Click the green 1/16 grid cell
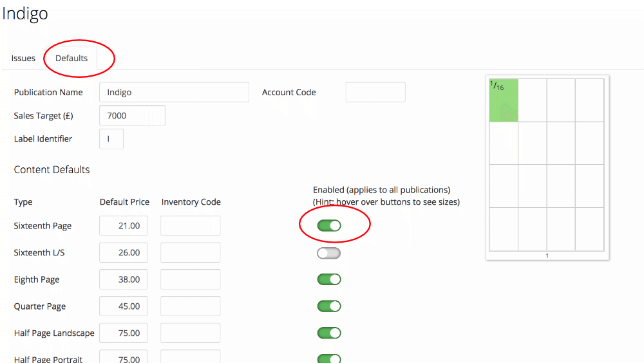644x363 pixels. (x=504, y=100)
